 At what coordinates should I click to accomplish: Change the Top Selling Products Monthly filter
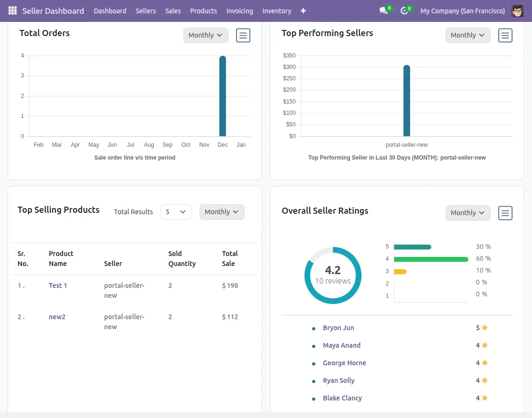coord(221,212)
